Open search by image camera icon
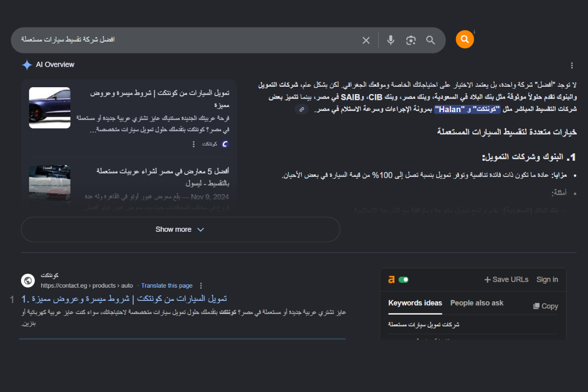The image size is (588, 392). [411, 40]
